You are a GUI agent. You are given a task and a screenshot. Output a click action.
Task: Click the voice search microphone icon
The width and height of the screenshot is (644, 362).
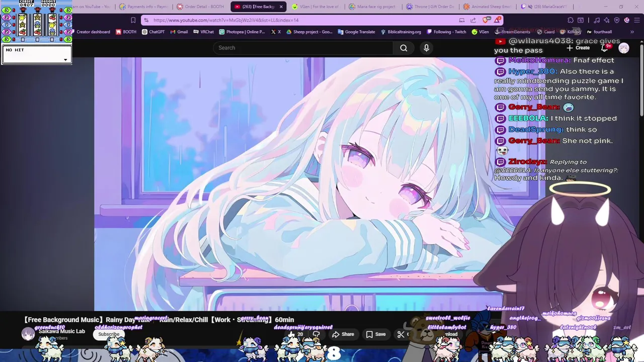(x=426, y=48)
